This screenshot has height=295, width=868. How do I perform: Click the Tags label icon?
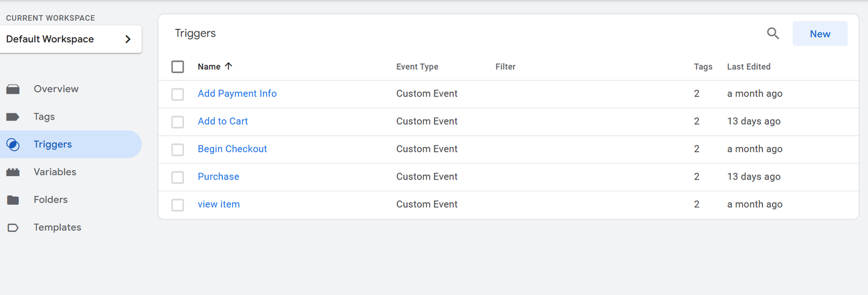[x=13, y=117]
